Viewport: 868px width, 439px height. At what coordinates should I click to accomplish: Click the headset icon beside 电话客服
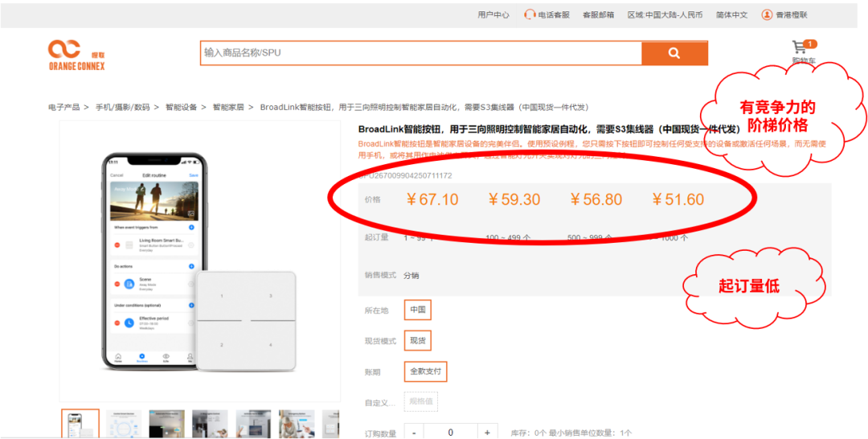[x=530, y=15]
